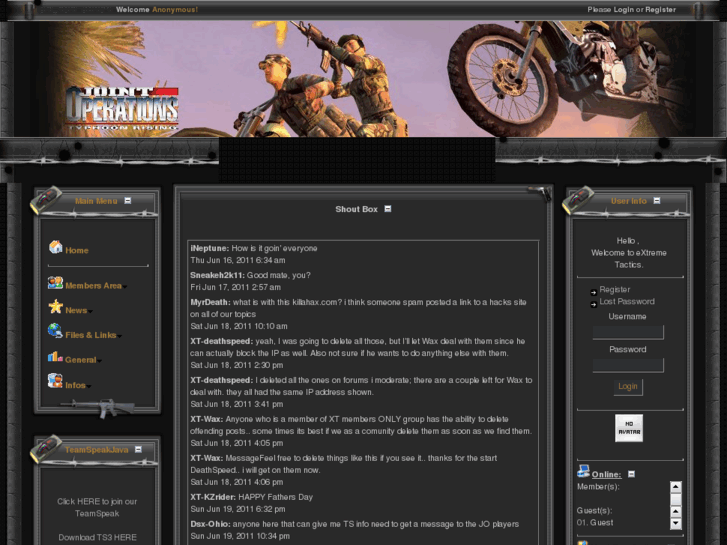Expand the News submenu arrow
727x545 pixels.
click(90, 311)
